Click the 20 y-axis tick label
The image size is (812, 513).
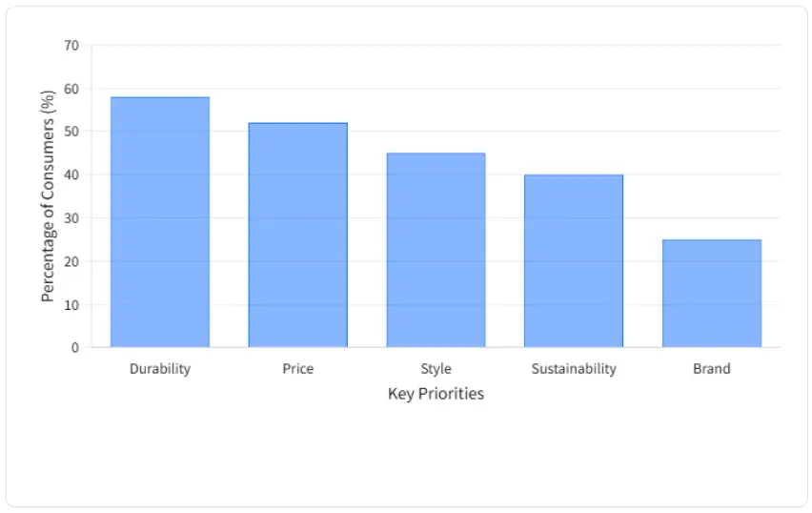[72, 261]
